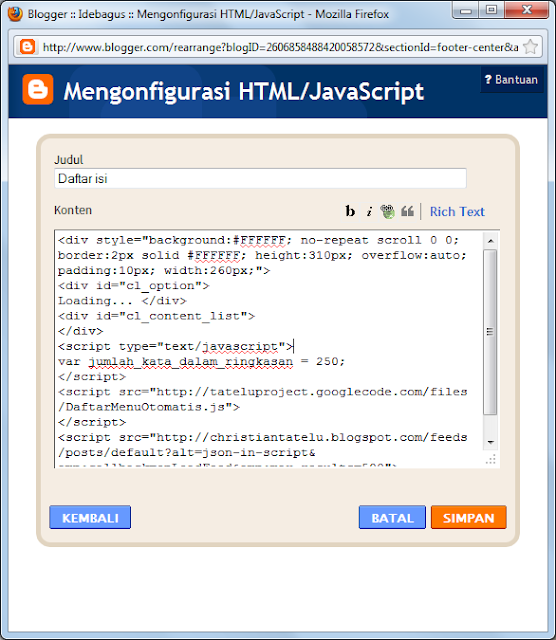Click the textarea resize grip corner

pos(491,459)
